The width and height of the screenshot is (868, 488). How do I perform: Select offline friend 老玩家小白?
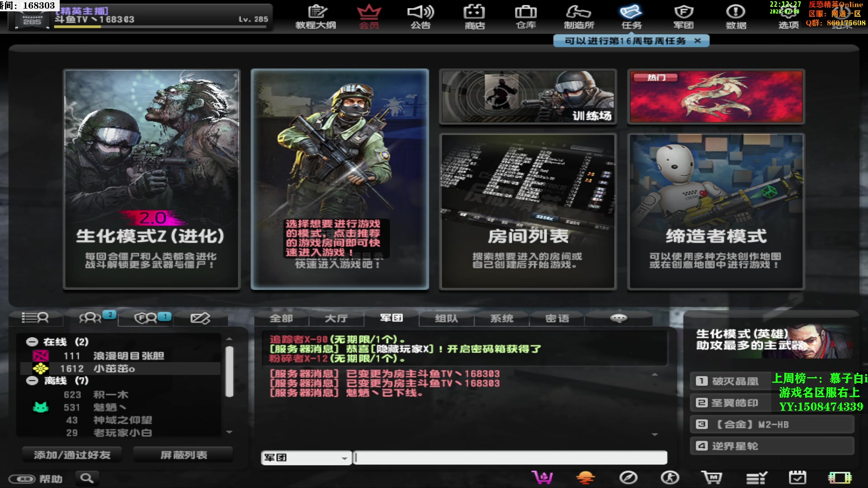(120, 432)
